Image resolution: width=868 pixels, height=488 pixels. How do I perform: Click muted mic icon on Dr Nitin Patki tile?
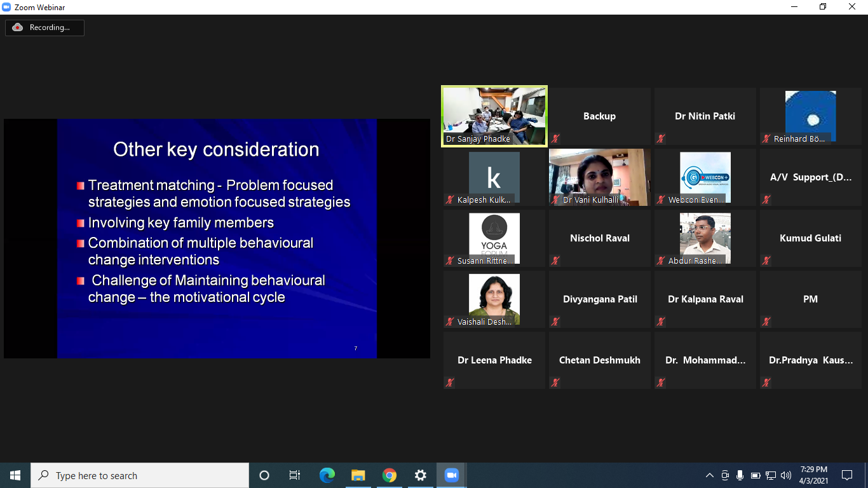coord(661,139)
